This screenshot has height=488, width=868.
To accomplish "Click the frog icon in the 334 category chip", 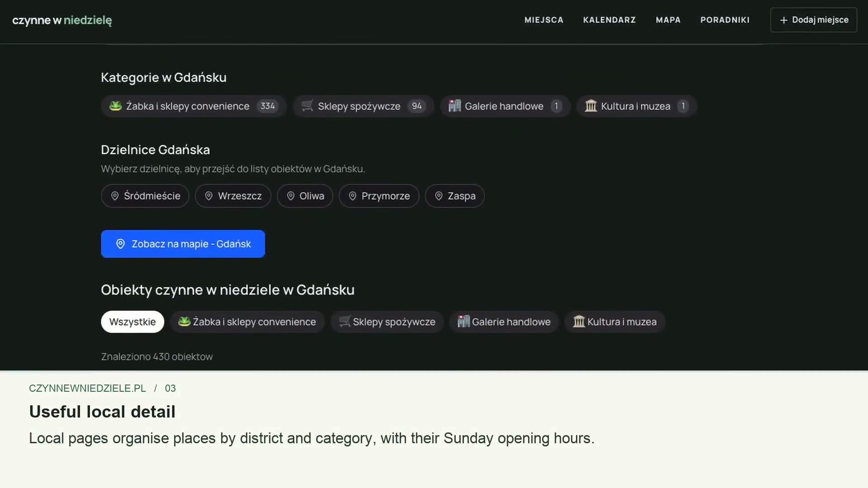I will (116, 106).
